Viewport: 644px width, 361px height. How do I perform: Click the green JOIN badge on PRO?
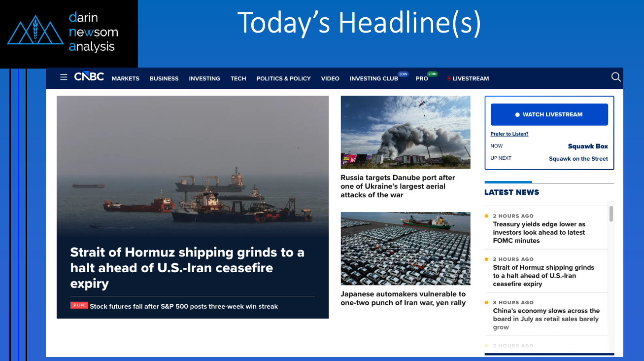pos(433,74)
